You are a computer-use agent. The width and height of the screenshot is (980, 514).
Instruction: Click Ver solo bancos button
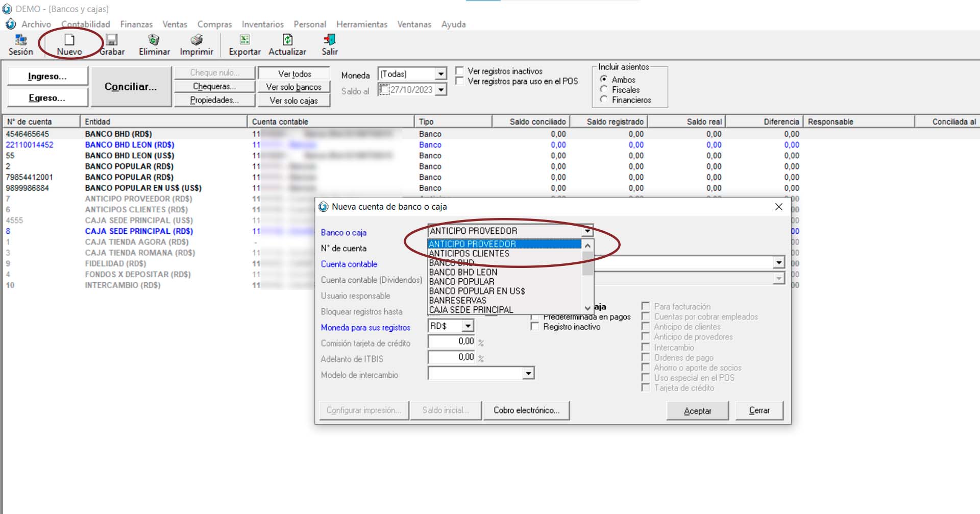[x=293, y=87]
